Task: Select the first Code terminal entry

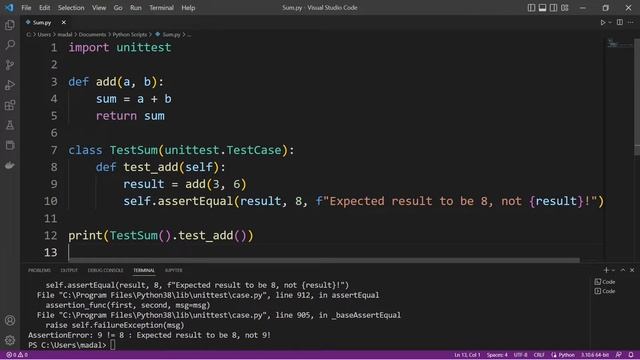Action: pos(605,282)
